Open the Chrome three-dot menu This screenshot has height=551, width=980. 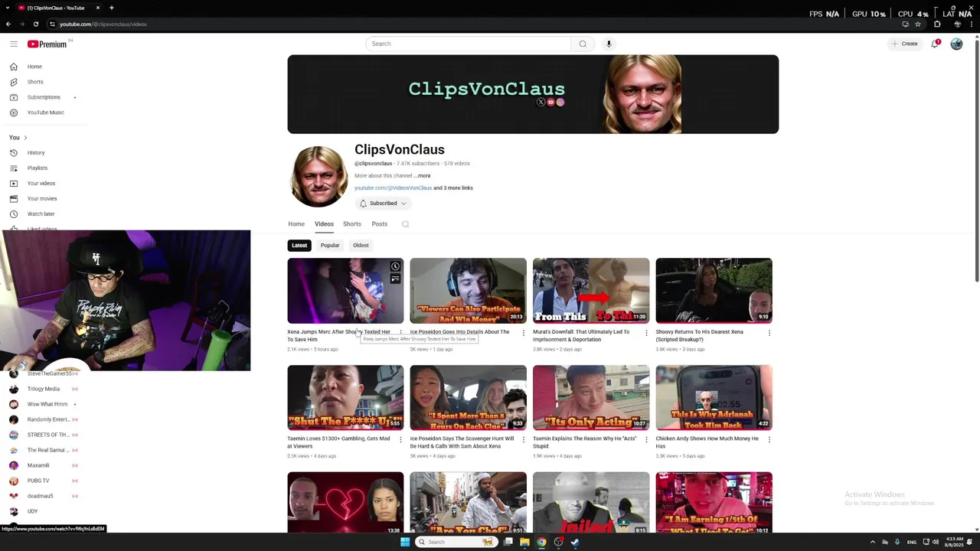(x=971, y=24)
